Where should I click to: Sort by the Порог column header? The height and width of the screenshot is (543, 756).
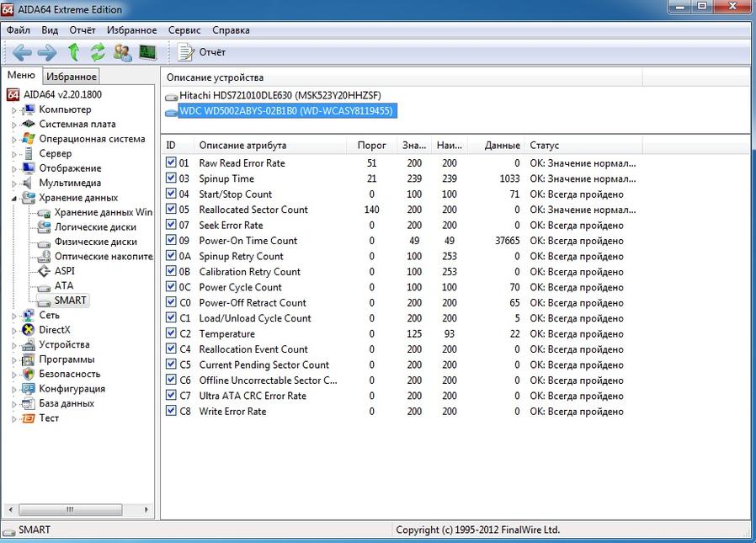(371, 145)
